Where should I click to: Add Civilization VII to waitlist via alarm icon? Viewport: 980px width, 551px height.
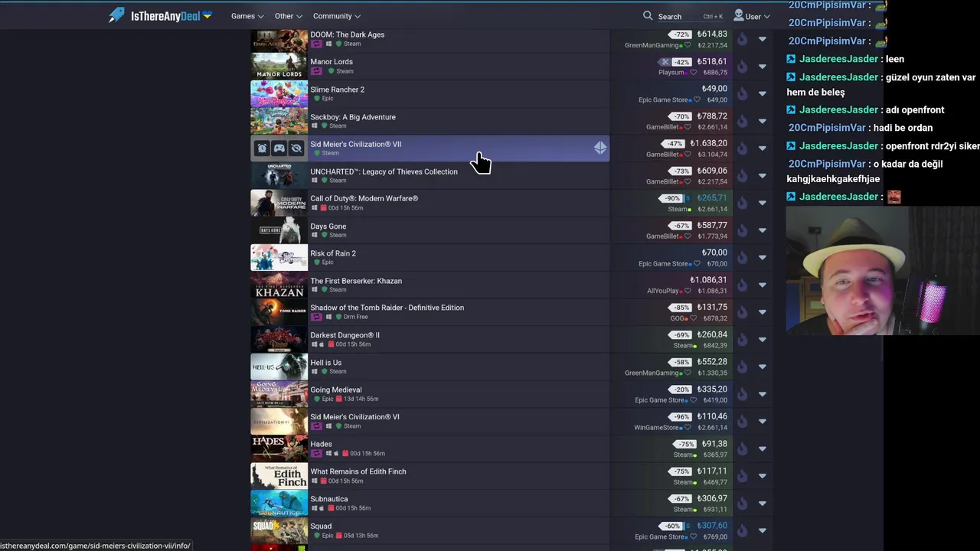pyautogui.click(x=262, y=148)
